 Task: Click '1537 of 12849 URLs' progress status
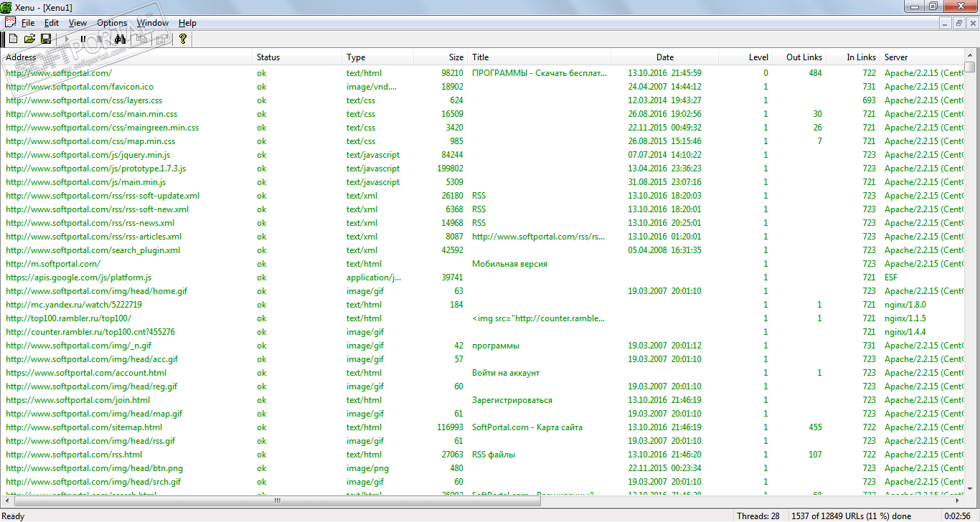[x=852, y=516]
